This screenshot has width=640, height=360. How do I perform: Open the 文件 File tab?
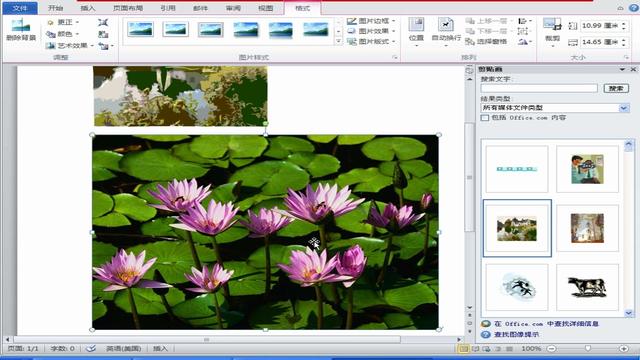(x=20, y=8)
